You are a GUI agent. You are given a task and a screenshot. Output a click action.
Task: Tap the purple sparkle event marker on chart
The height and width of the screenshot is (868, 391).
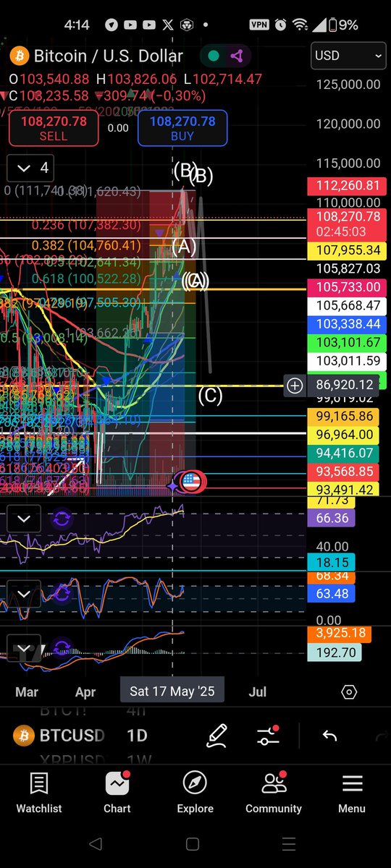coord(173,485)
